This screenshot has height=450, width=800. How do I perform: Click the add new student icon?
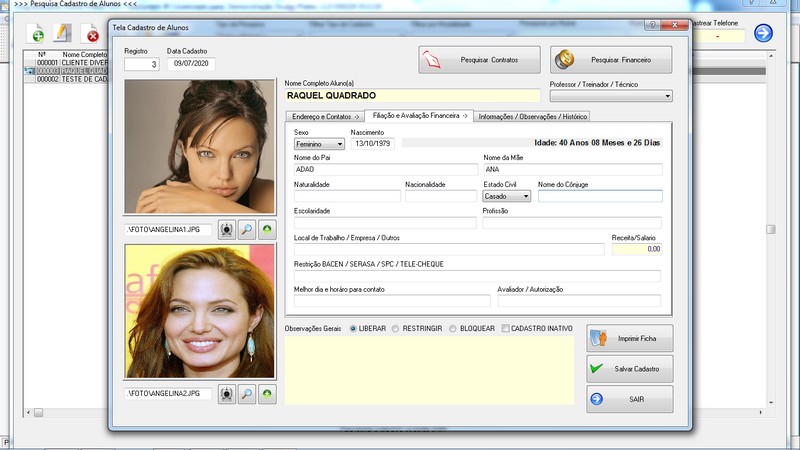pos(35,34)
